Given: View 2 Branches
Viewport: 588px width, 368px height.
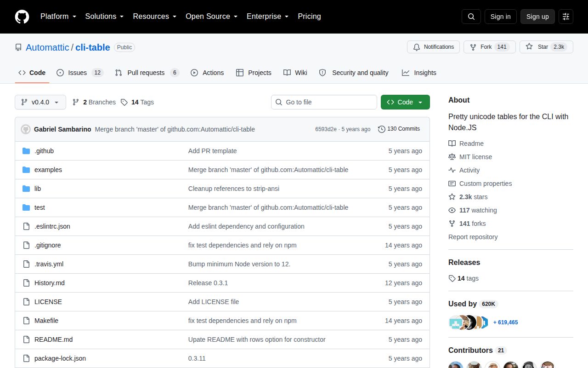Looking at the screenshot, I should [x=94, y=102].
